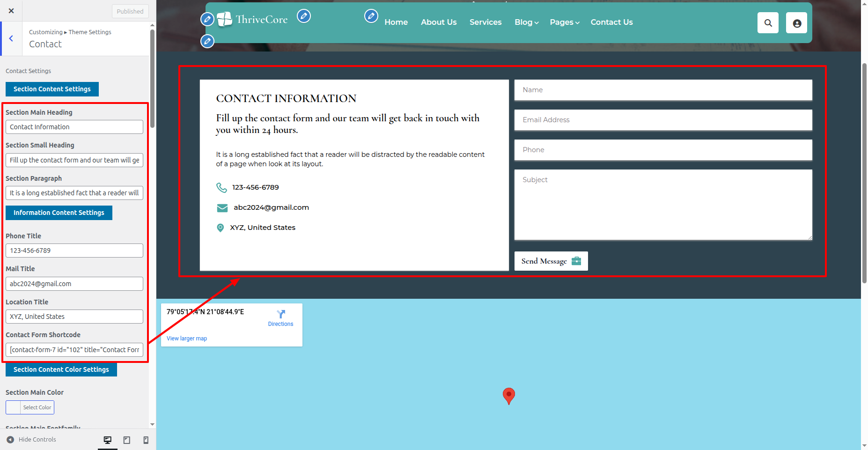Click the Contact Form Shortcode input field
This screenshot has width=868, height=450.
click(x=74, y=350)
